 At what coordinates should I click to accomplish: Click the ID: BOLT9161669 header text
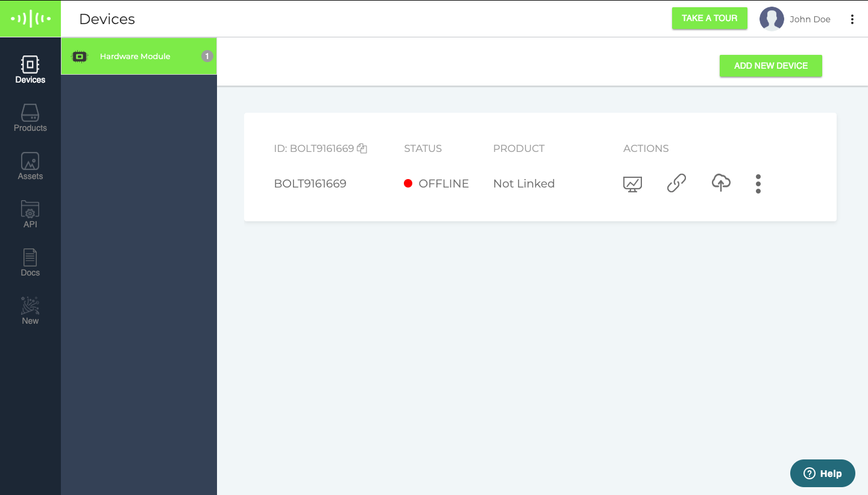(314, 148)
